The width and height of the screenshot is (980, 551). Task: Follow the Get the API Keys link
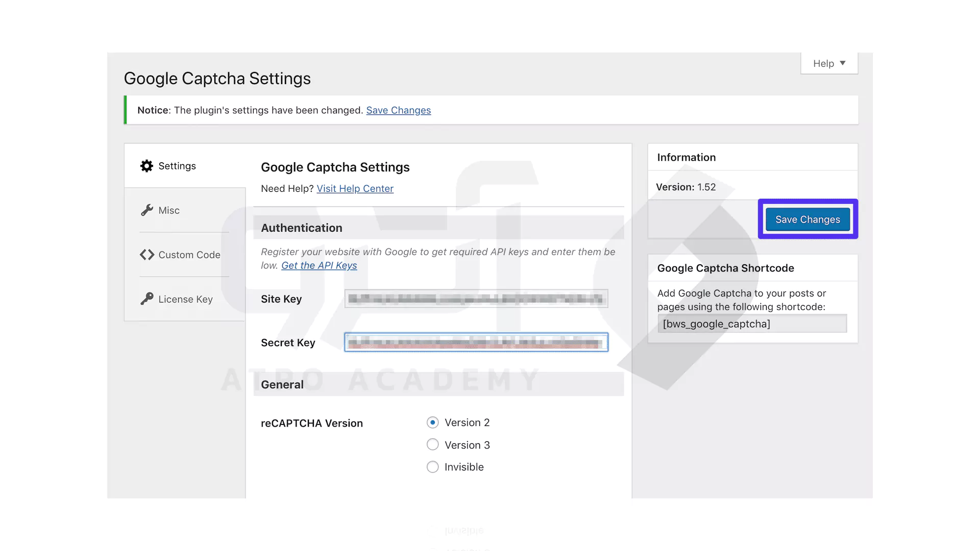click(x=319, y=265)
